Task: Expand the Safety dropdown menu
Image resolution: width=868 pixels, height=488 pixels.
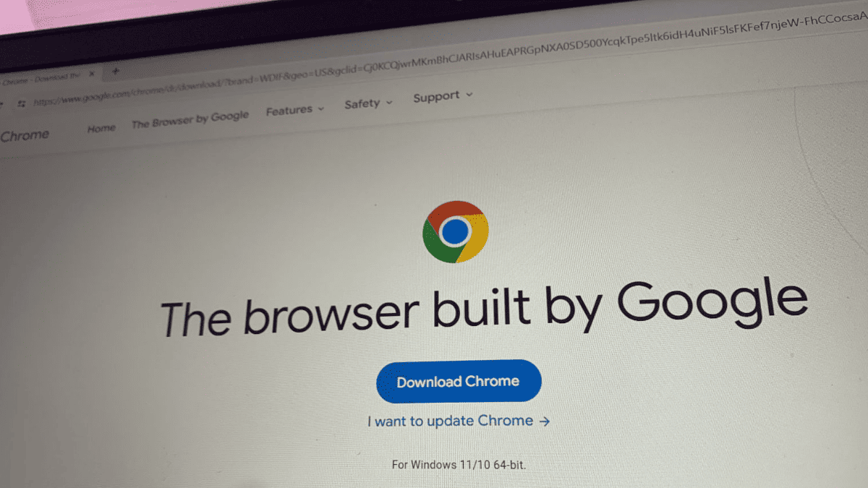Action: 369,103
